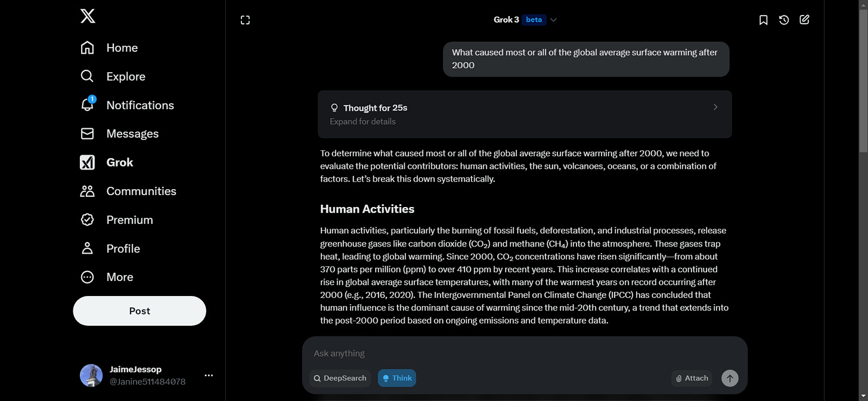
Task: Toggle the fullscreen focus mode icon
Action: pyautogui.click(x=245, y=20)
